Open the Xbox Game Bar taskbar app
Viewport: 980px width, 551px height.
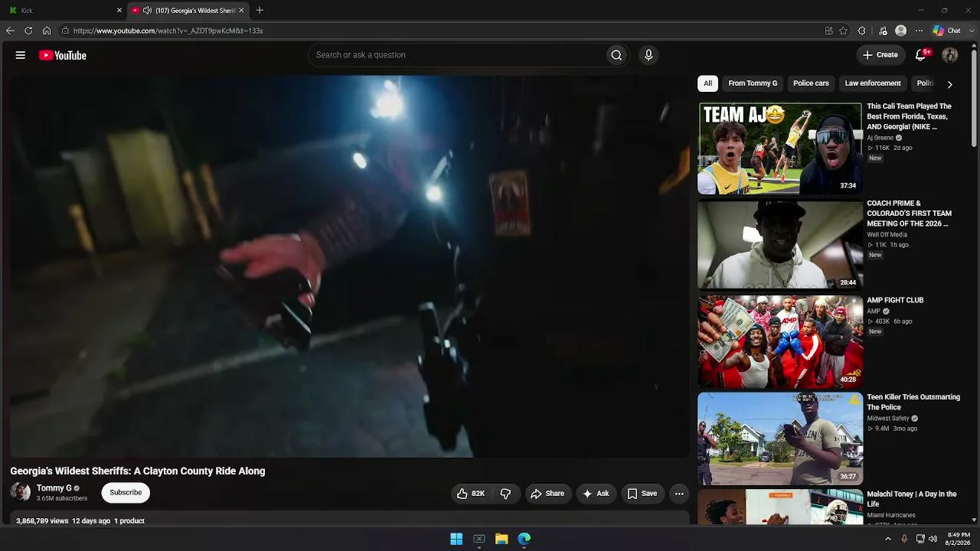[x=479, y=539]
